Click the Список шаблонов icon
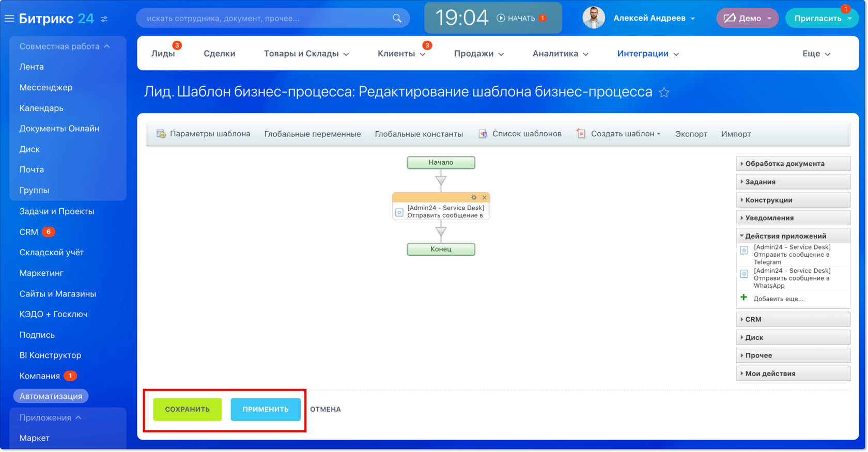The width and height of the screenshot is (868, 452). pos(483,134)
